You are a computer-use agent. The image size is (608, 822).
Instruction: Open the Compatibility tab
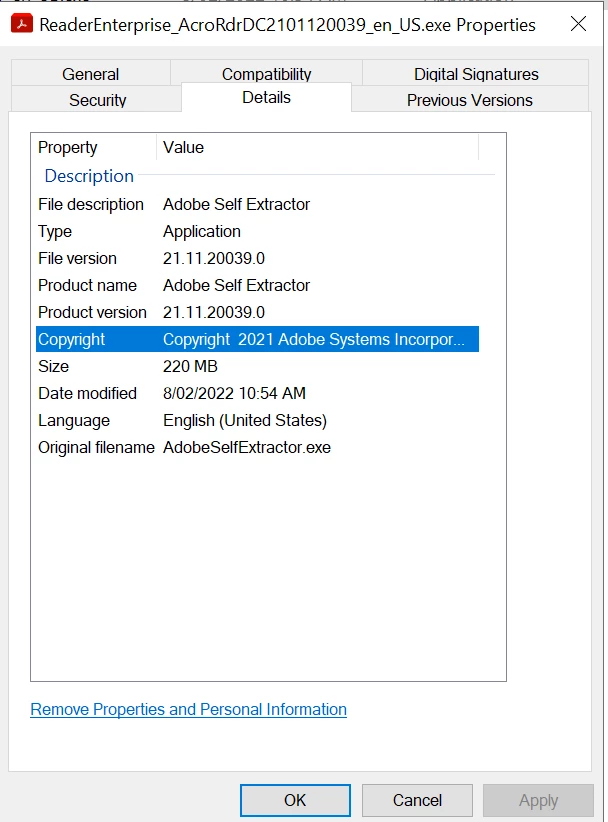point(266,73)
